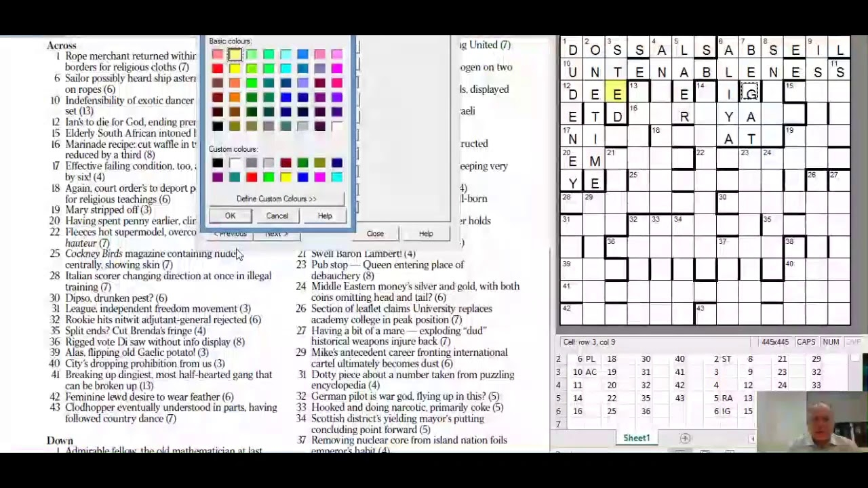Pick the red custom colour swatch
The height and width of the screenshot is (488, 868).
click(251, 177)
